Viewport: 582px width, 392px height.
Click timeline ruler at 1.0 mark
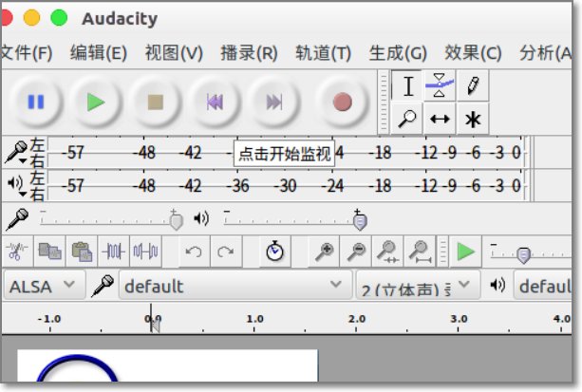pyautogui.click(x=254, y=319)
